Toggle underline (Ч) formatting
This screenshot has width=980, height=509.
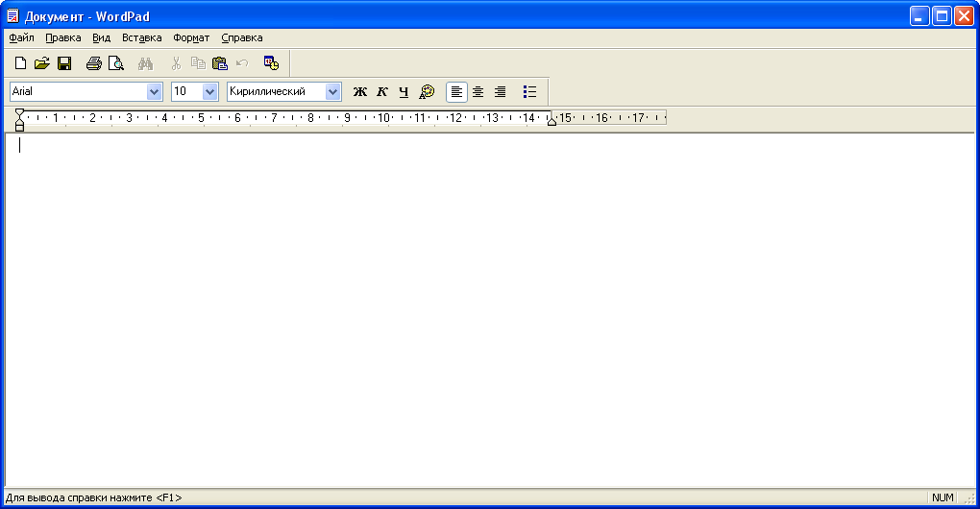click(x=404, y=92)
